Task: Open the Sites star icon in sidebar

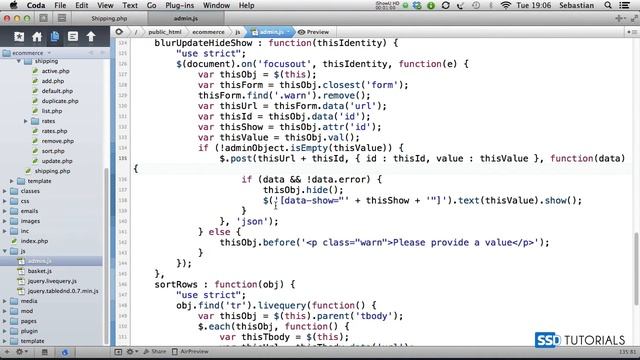Action: [19, 37]
